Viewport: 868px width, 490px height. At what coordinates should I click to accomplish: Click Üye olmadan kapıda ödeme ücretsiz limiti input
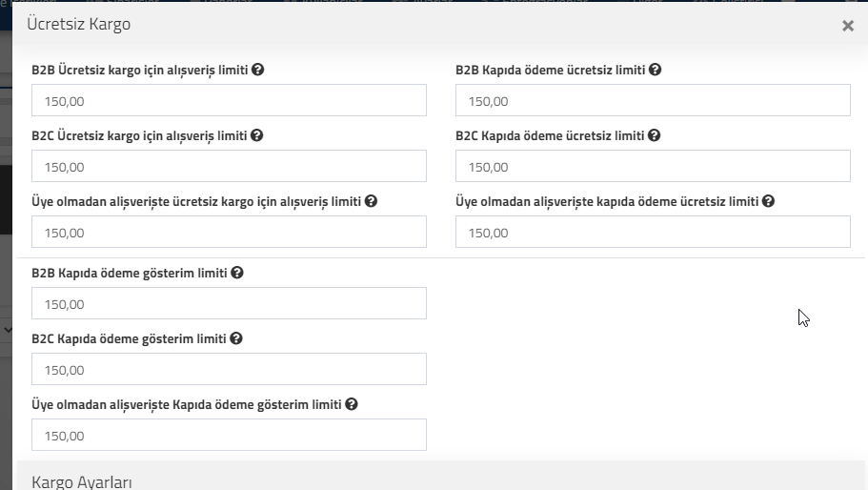click(653, 232)
